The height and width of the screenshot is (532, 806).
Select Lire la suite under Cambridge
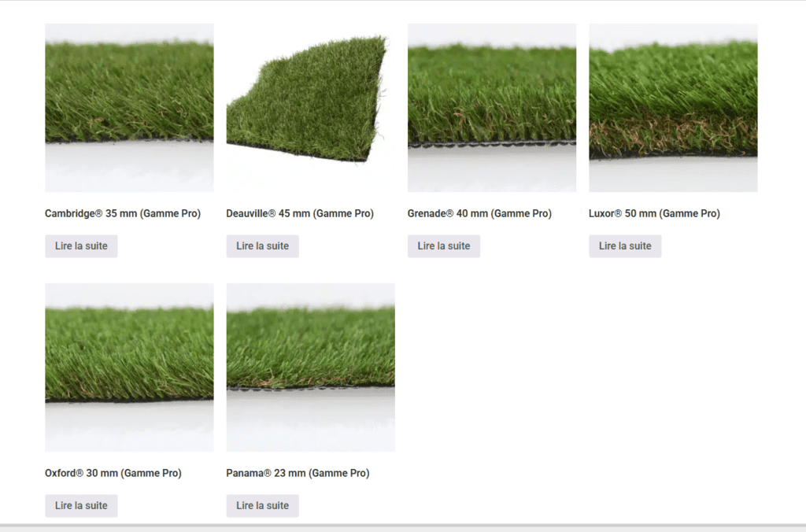[81, 246]
